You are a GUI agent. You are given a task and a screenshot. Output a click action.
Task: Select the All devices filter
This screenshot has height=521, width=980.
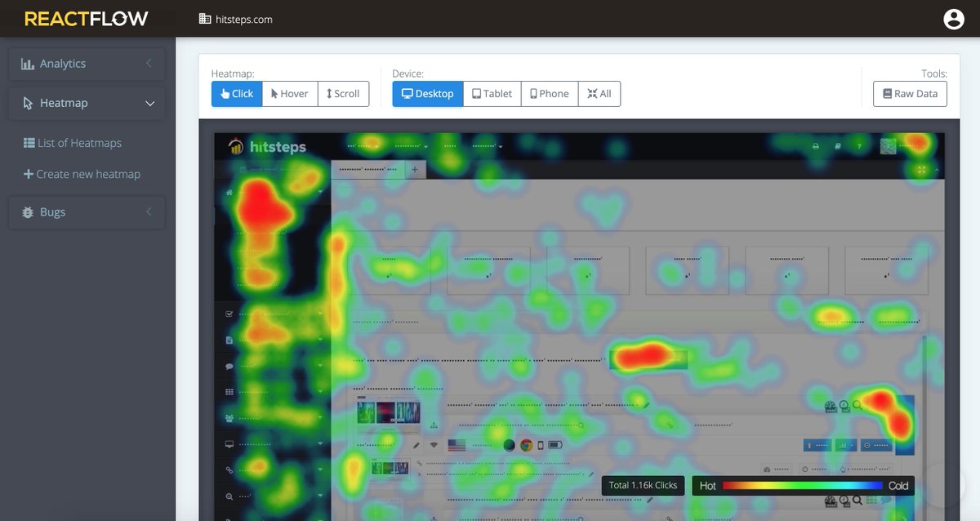coord(599,94)
